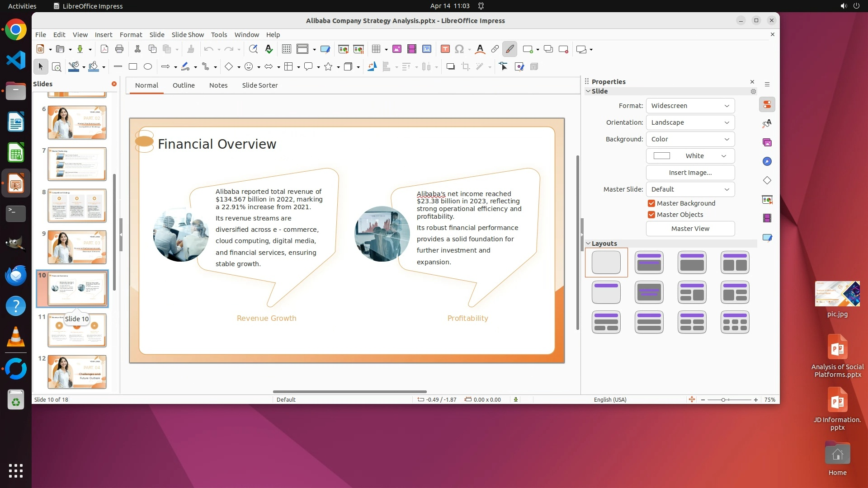Viewport: 868px width, 488px height.
Task: Click the Display Grid toolbar icon
Action: [x=286, y=49]
